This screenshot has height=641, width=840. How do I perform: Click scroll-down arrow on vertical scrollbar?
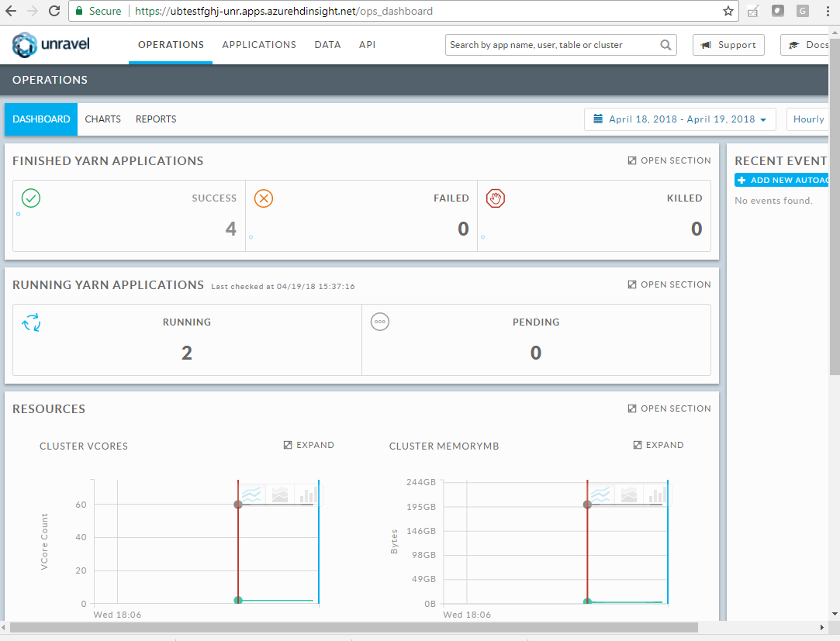click(835, 614)
